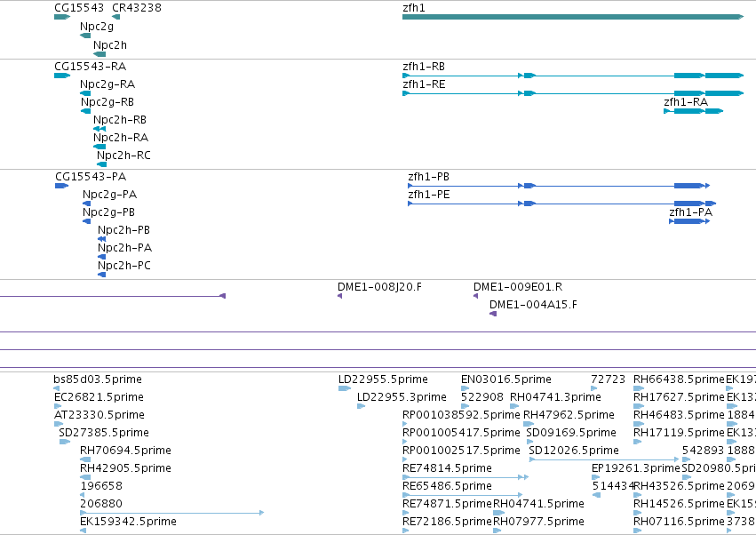Select the RE74871.5prime EST
Image resolution: width=756 pixels, height=535 pixels.
click(x=405, y=512)
